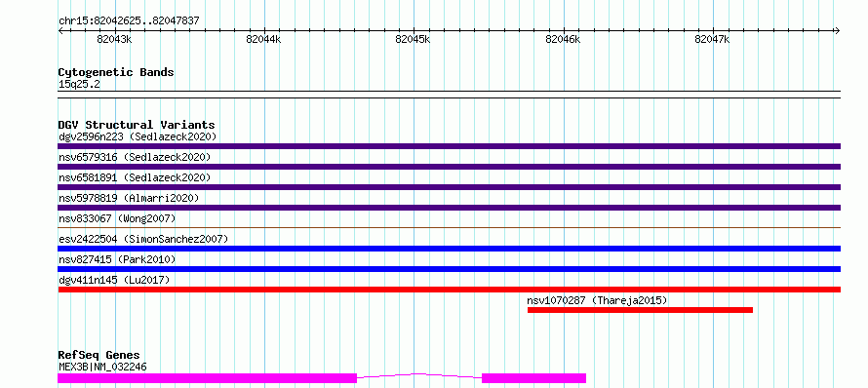The height and width of the screenshot is (388, 868).
Task: Open the esv2422504 (SimonSanchez2007) label
Action: coord(143,239)
